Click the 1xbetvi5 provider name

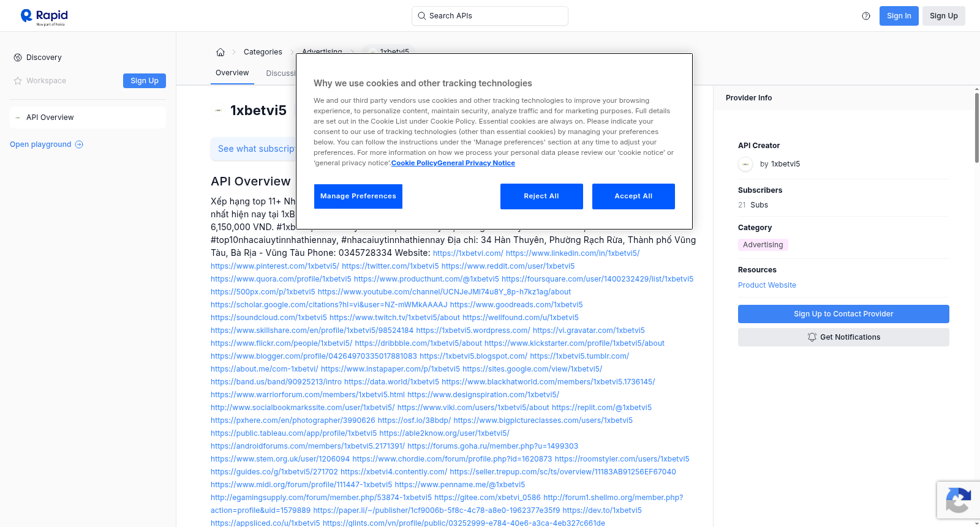785,164
